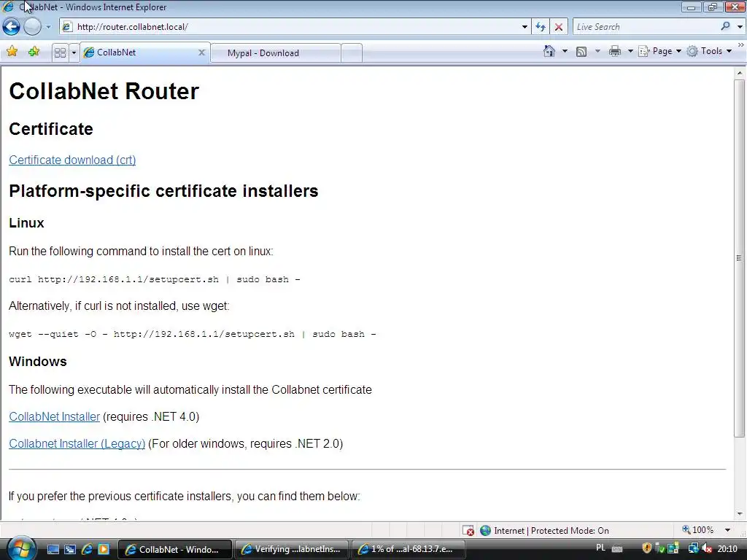Open the Tools menu
The height and width of the screenshot is (560, 747).
click(709, 51)
